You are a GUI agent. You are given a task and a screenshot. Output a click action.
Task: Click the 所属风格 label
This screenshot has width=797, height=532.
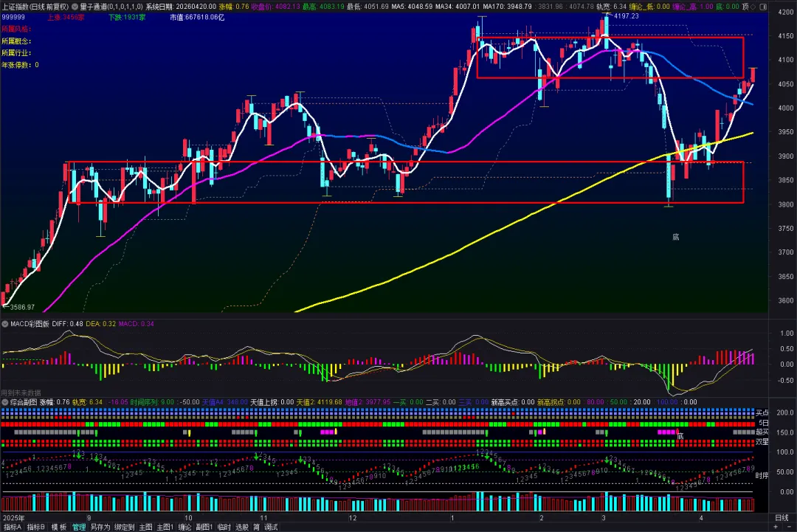[x=16, y=29]
